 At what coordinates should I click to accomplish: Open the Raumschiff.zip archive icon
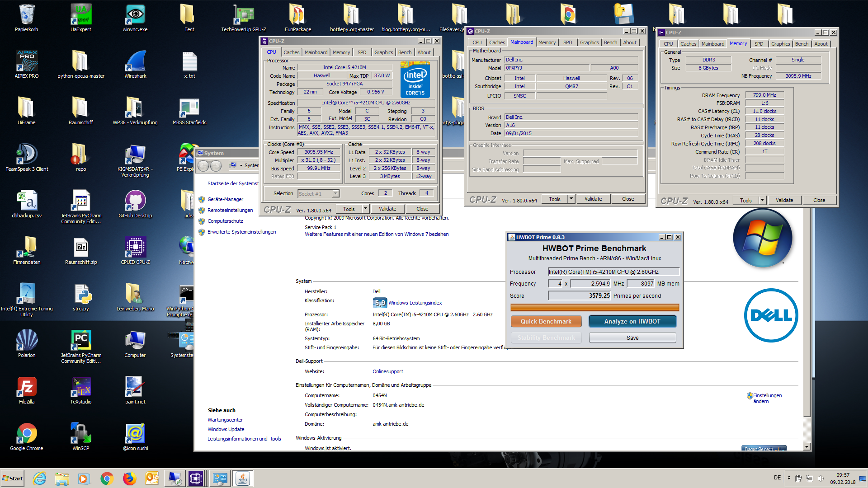(81, 251)
